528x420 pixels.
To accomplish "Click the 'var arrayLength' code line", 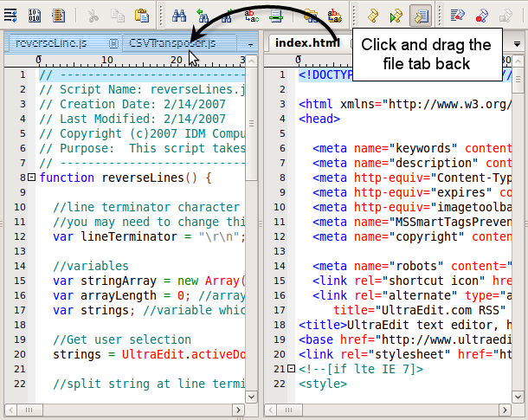I will pos(149,295).
